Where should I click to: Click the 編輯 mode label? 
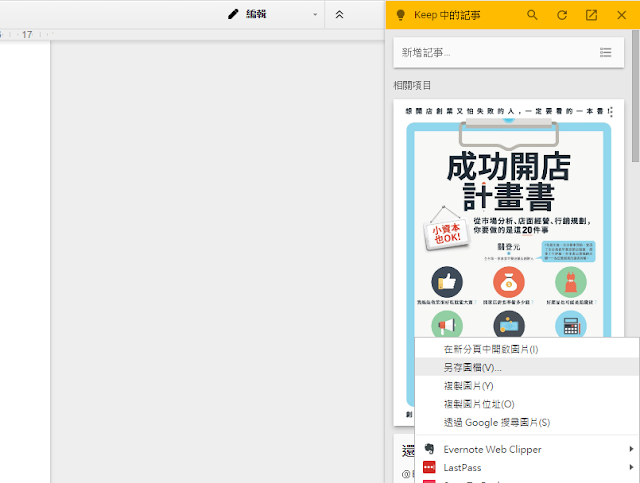tap(256, 14)
